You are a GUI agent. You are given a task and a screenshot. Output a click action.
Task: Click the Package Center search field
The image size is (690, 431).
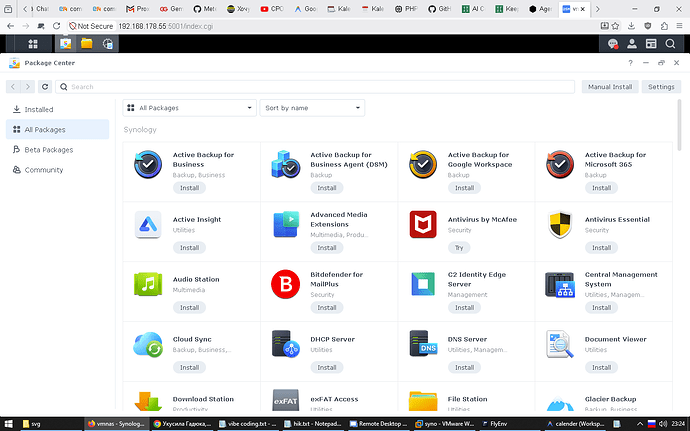[315, 87]
